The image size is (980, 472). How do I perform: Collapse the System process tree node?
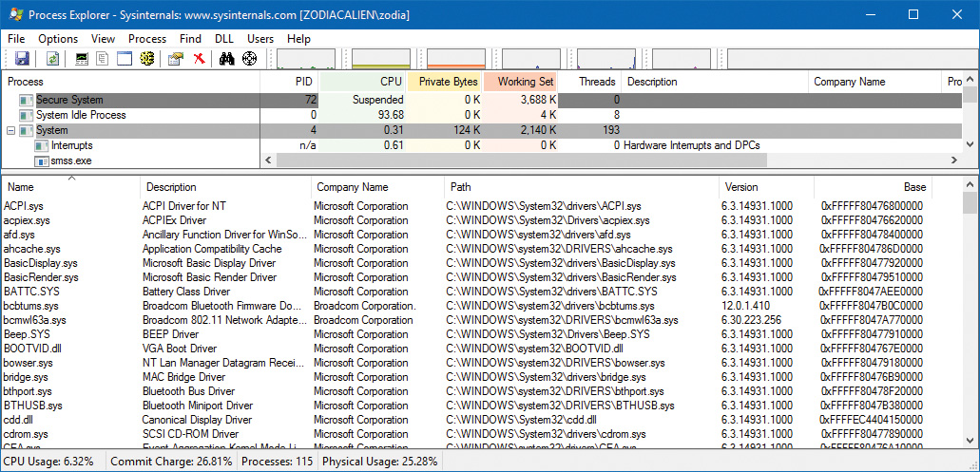pyautogui.click(x=10, y=130)
